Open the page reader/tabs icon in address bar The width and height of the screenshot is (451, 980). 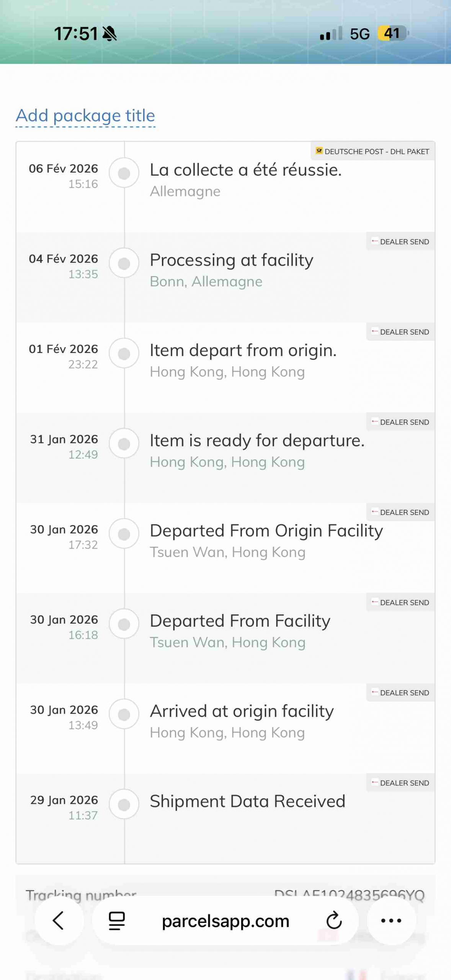coord(117,921)
